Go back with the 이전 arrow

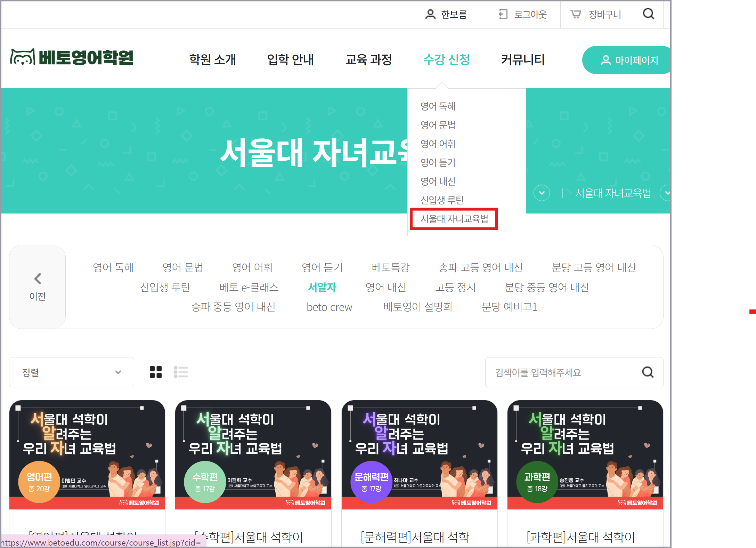38,287
